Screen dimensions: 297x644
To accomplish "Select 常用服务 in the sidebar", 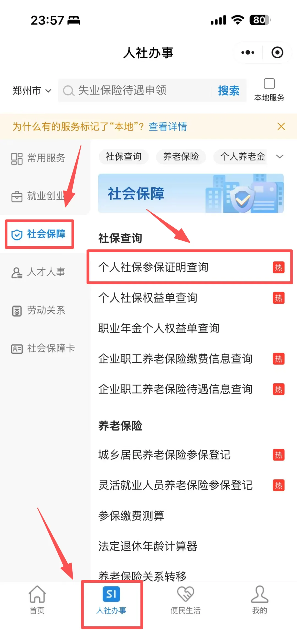I will (x=38, y=158).
